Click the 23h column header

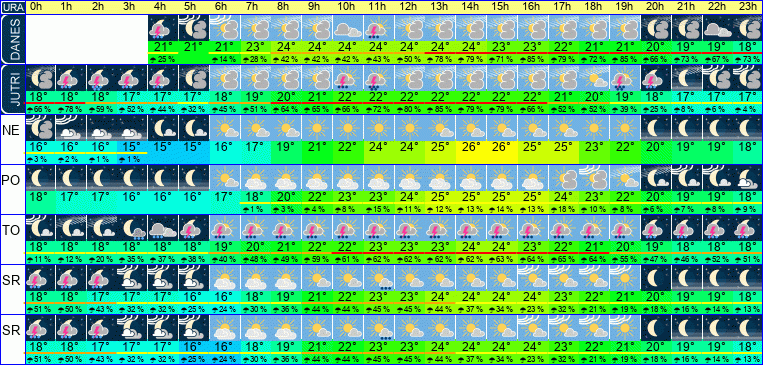748,7
